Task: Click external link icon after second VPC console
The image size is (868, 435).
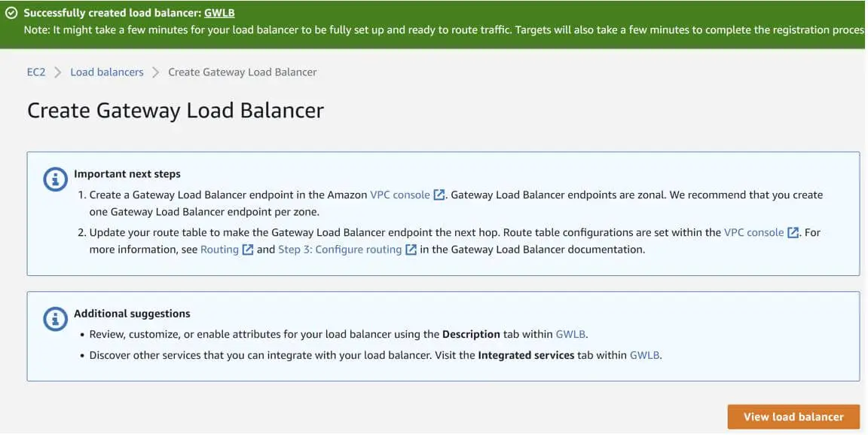Action: tap(793, 233)
